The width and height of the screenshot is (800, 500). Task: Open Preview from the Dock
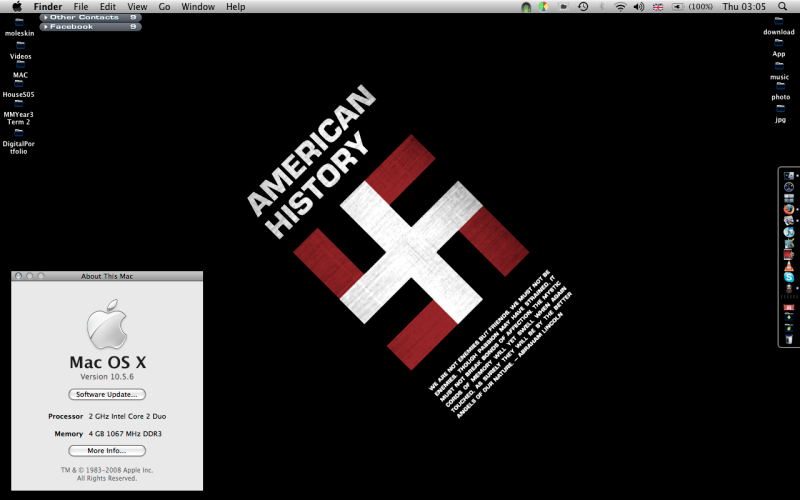tap(789, 220)
